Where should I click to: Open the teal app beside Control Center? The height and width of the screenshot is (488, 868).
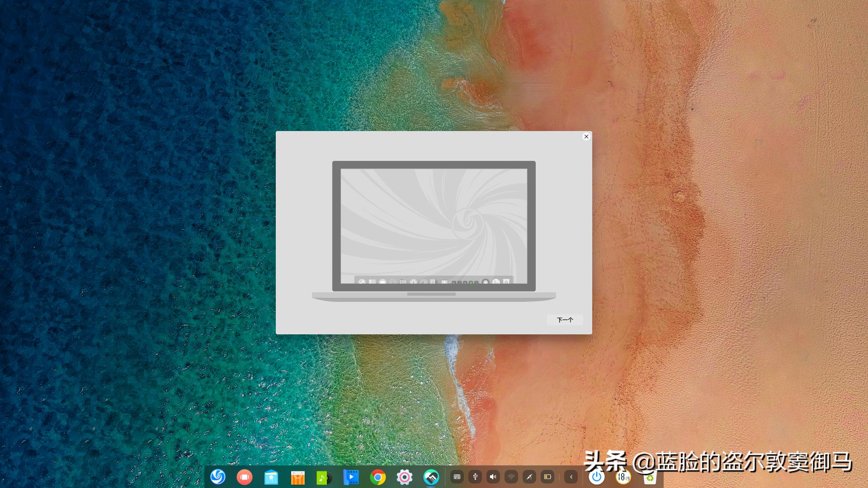432,477
